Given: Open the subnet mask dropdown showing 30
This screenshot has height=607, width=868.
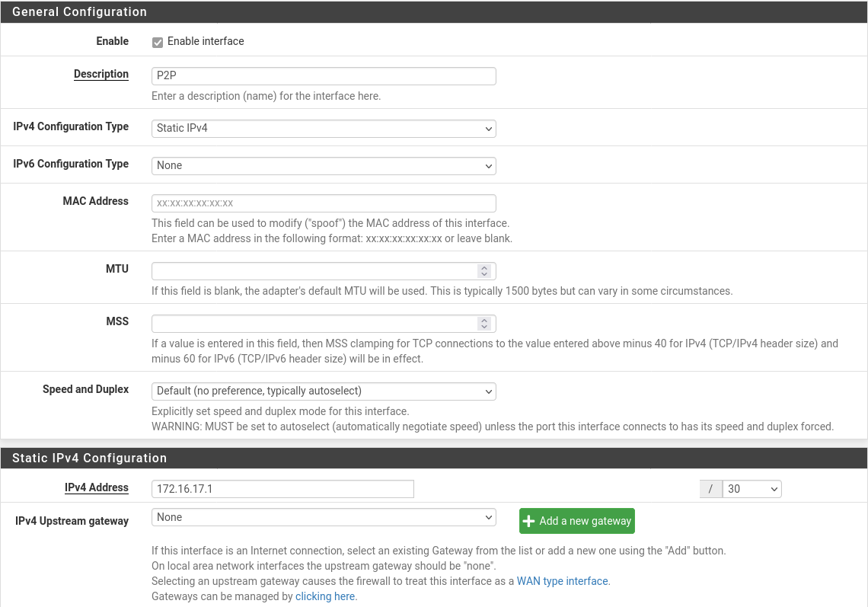Looking at the screenshot, I should pyautogui.click(x=752, y=489).
